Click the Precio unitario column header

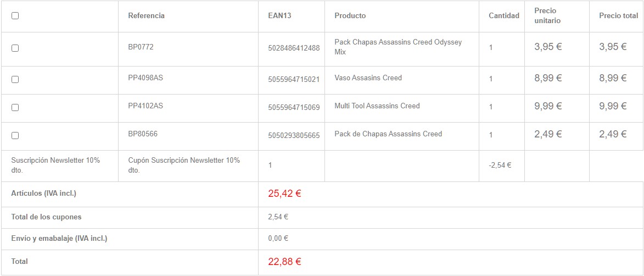coord(547,16)
